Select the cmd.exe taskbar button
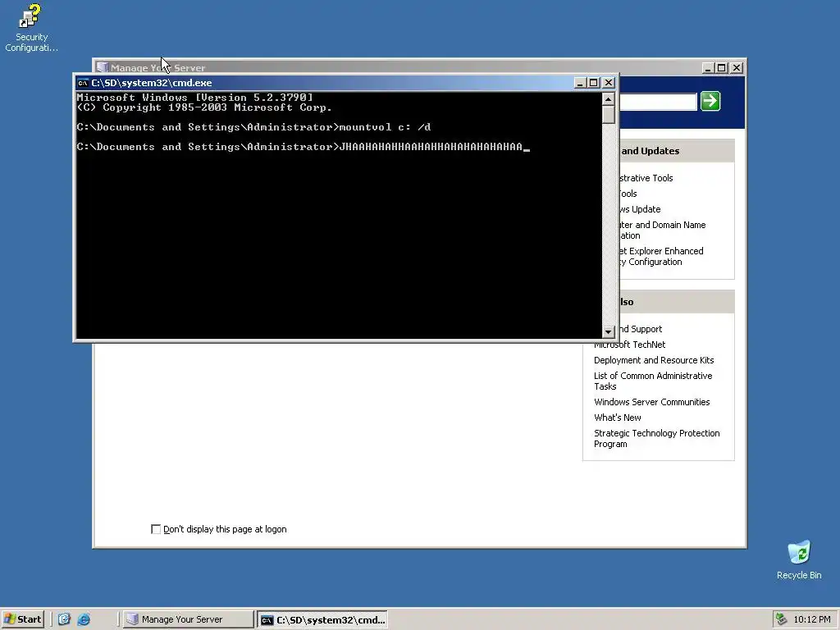840x630 pixels. (322, 620)
